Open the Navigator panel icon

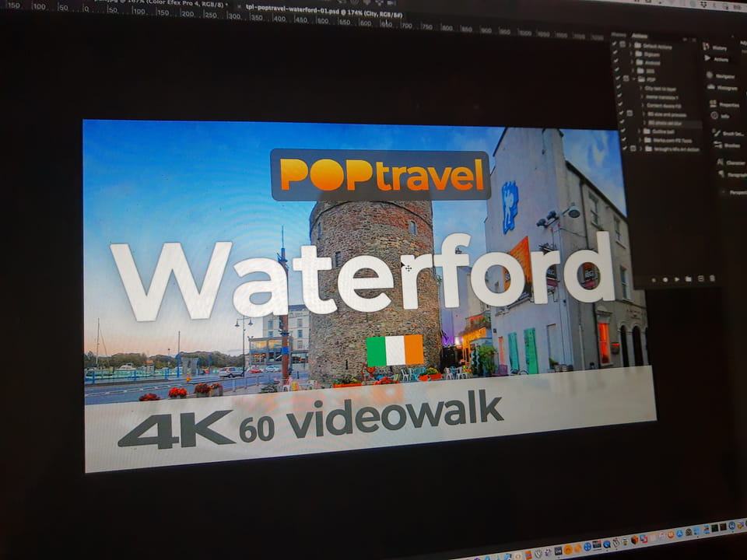tap(709, 75)
